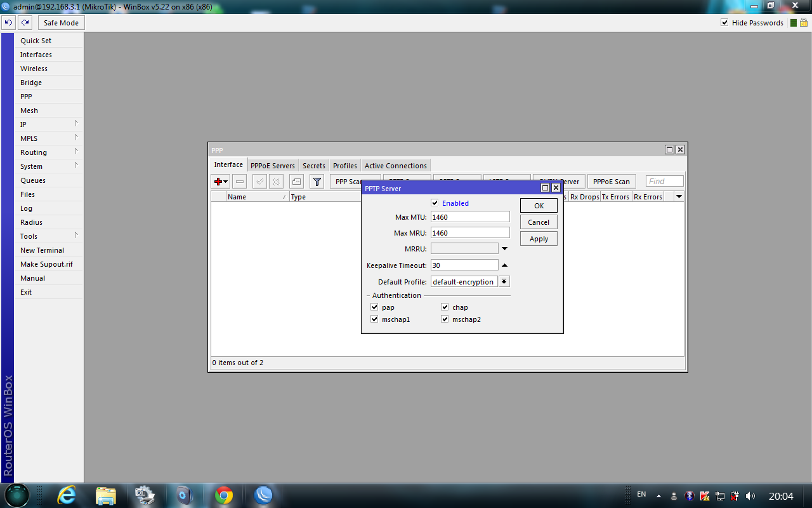Switch to the Secrets tab
812x508 pixels.
pos(313,166)
